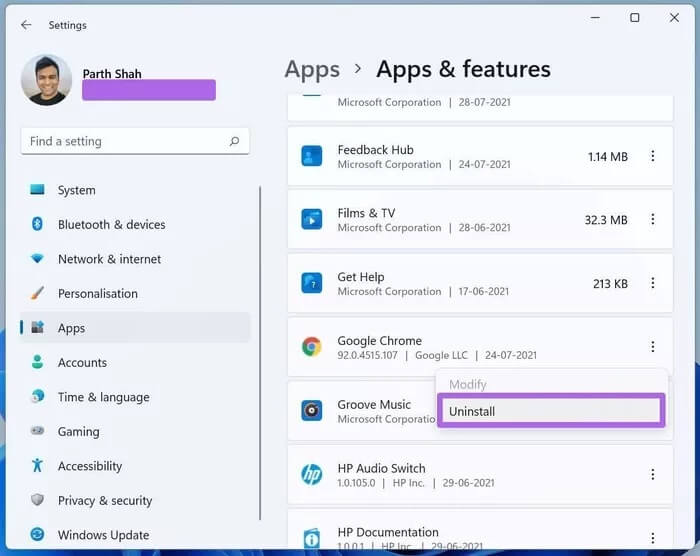The height and width of the screenshot is (556, 700).
Task: Click the Bluetooth icon in sidebar
Action: pos(38,224)
